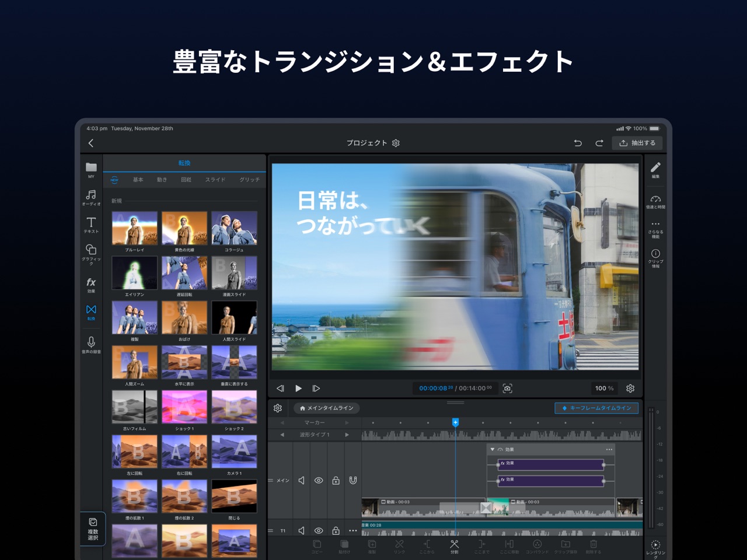This screenshot has width=747, height=560.
Task: Click the メインタイムライン button
Action: click(326, 408)
